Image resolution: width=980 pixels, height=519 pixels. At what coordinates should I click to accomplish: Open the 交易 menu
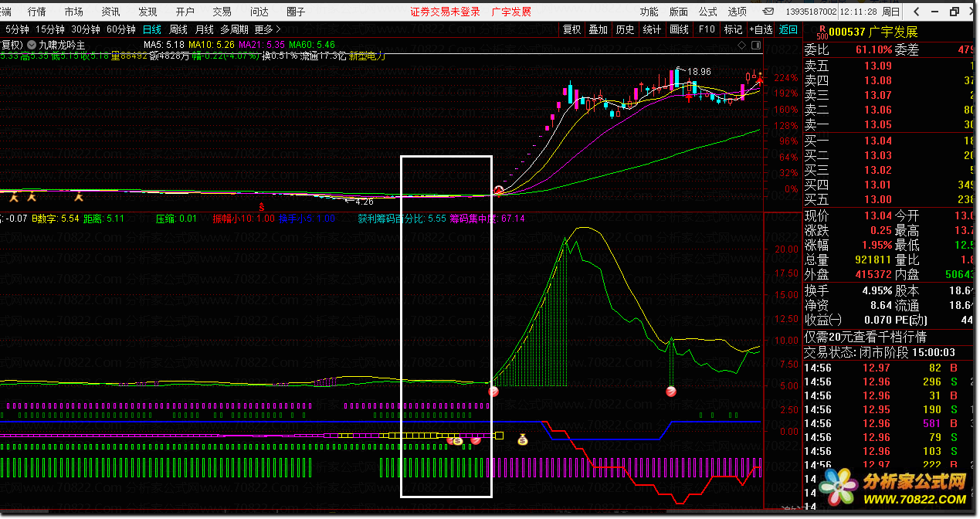tap(222, 12)
